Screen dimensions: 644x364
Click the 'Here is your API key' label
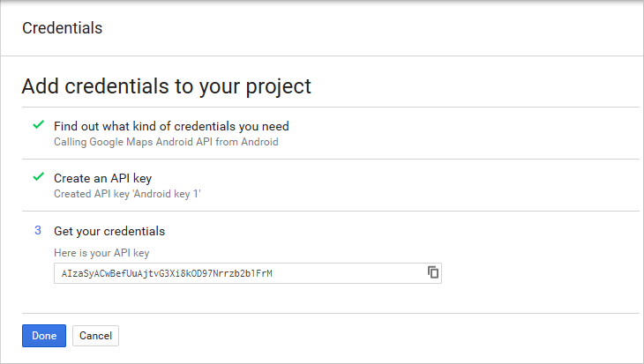[101, 253]
